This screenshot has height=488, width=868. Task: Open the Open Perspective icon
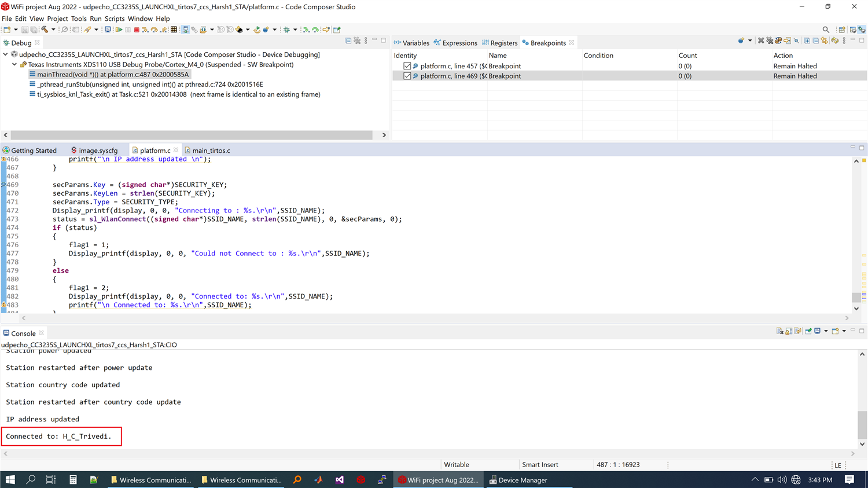coord(842,30)
